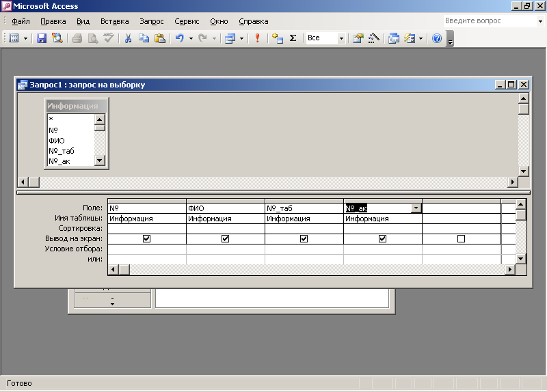This screenshot has width=547, height=392.
Task: Click the design grid vertical scroll down arrow
Action: (521, 259)
